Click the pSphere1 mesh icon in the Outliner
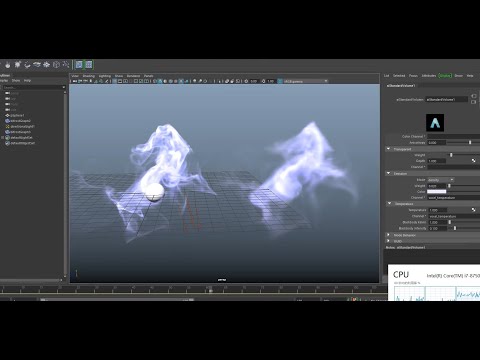Screen dimensions: 480x360 click(7, 115)
